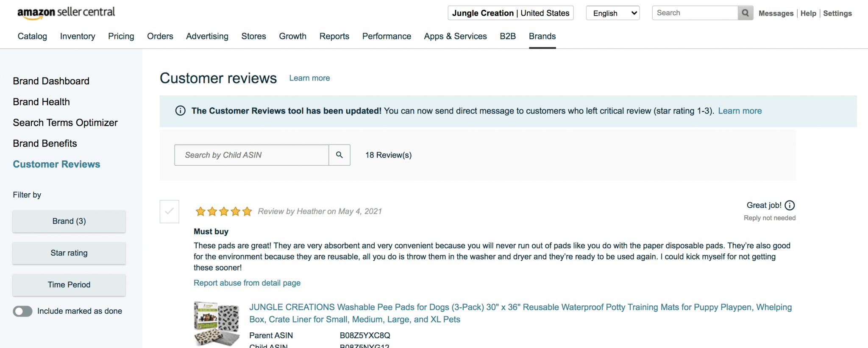
Task: Open the Jungle Creation account switcher
Action: (x=511, y=13)
